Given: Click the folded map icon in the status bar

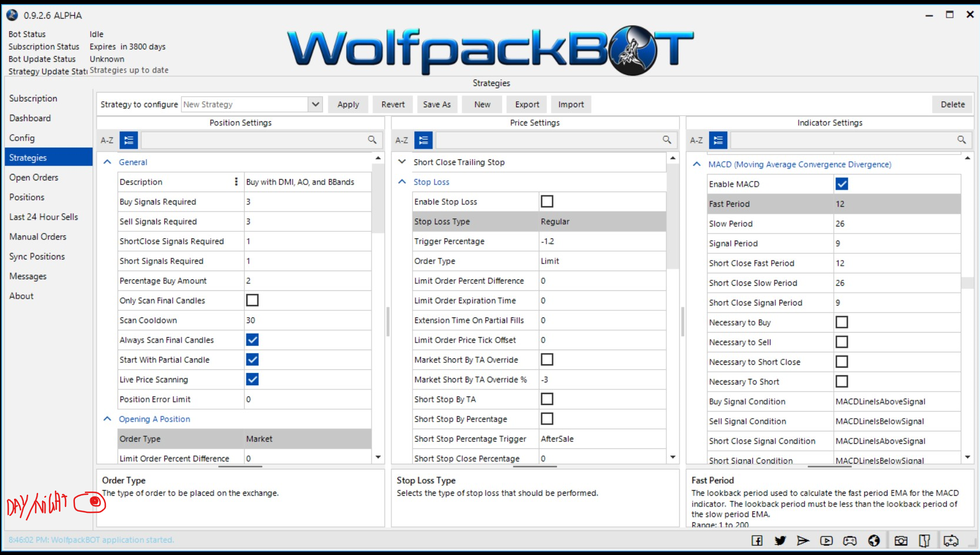Looking at the screenshot, I should click(924, 540).
